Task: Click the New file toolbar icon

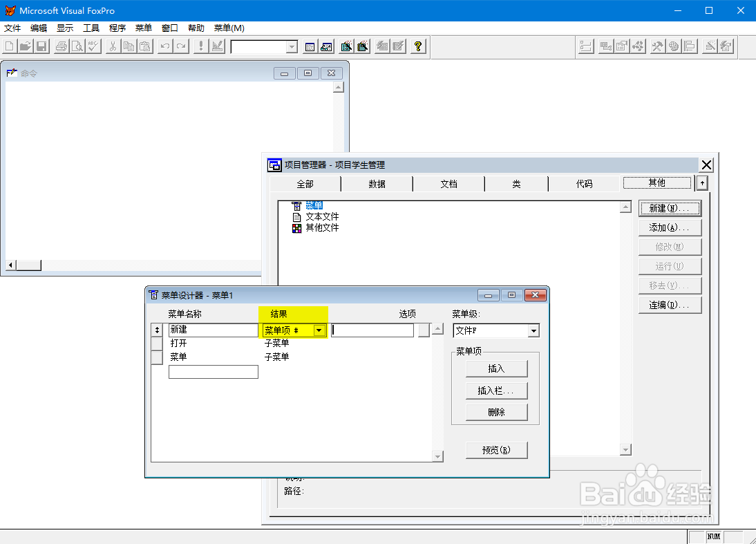Action: click(x=10, y=46)
